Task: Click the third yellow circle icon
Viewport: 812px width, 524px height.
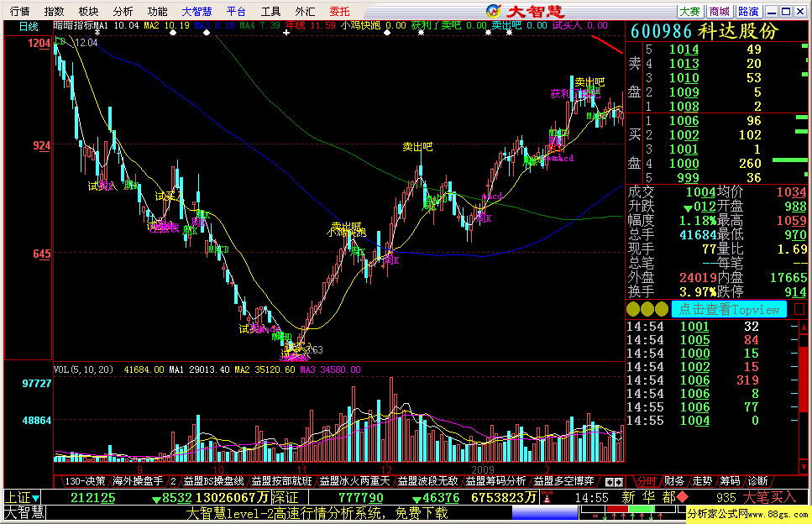Action: pyautogui.click(x=662, y=310)
